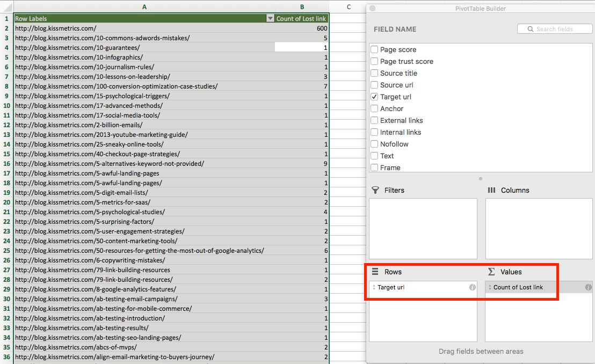
Task: Enable the Page trust score field
Action: click(374, 61)
